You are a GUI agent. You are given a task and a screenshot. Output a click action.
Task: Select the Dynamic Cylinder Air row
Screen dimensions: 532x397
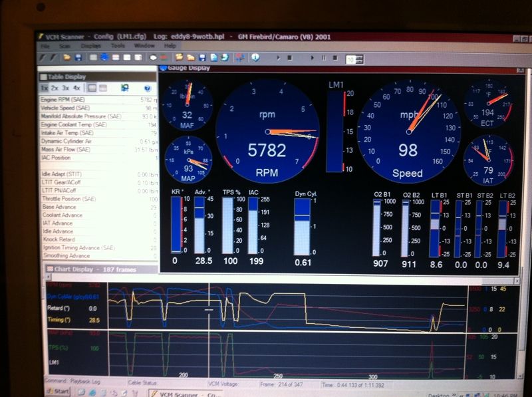(x=98, y=141)
